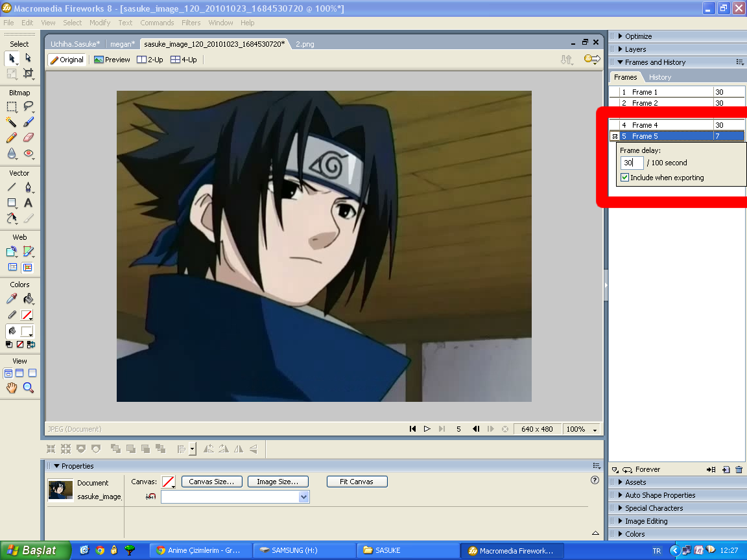
Task: Expand the Optimize panel
Action: 621,36
